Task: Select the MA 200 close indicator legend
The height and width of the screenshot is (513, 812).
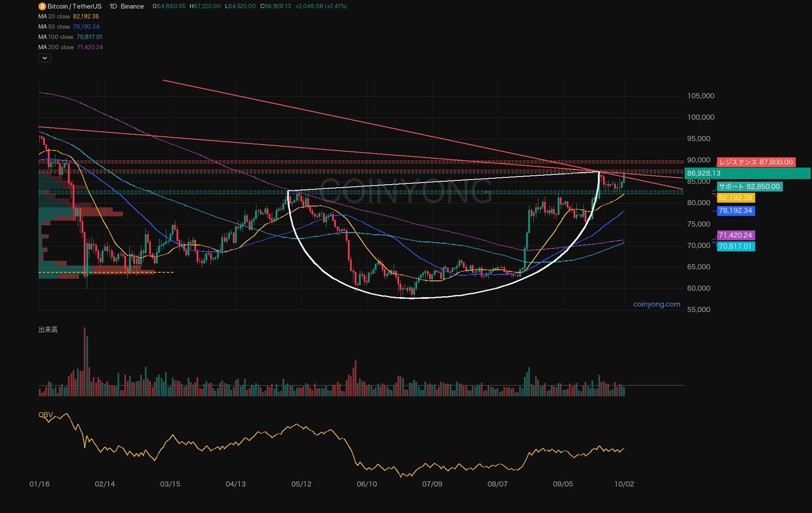Action: click(71, 47)
